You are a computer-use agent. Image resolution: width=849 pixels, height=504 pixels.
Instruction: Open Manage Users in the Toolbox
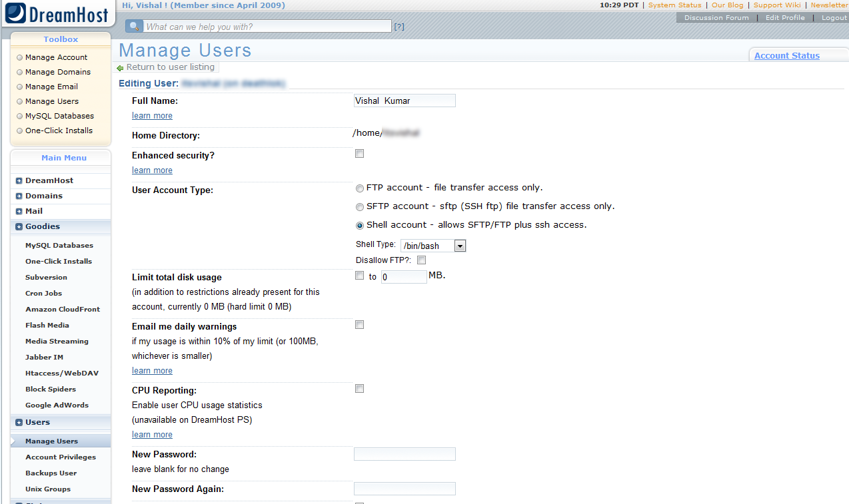point(52,101)
